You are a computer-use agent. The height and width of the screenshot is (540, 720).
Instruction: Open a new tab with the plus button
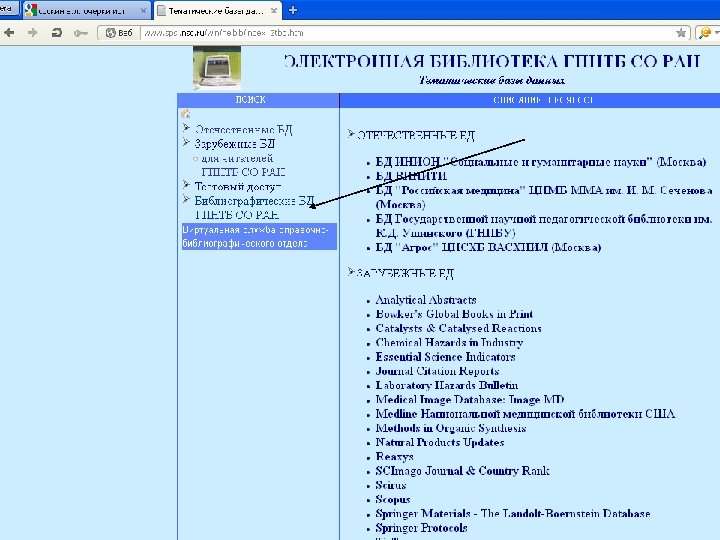click(x=293, y=10)
